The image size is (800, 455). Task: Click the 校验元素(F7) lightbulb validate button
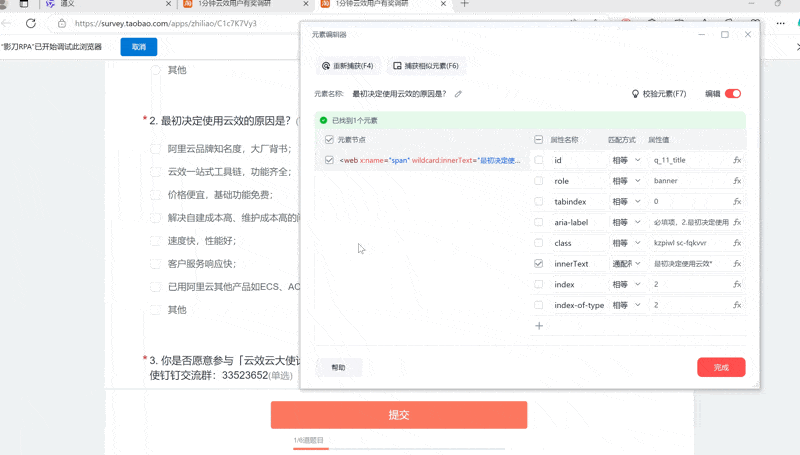pyautogui.click(x=658, y=94)
